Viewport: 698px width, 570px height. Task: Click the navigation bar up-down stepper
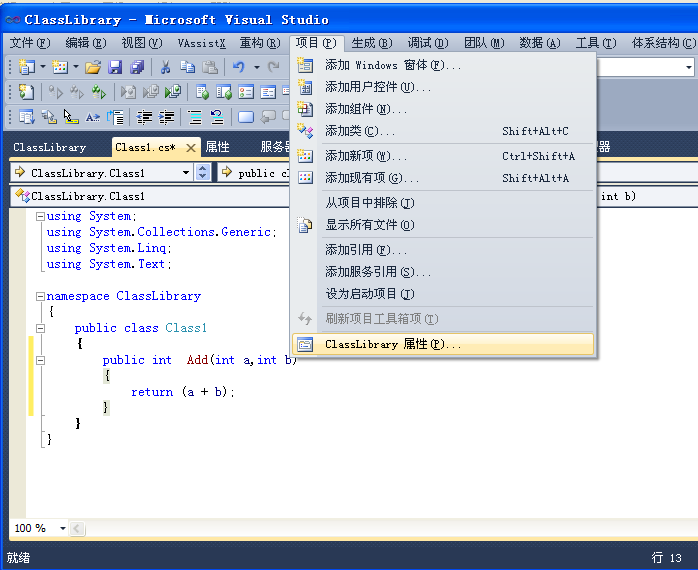(x=203, y=172)
